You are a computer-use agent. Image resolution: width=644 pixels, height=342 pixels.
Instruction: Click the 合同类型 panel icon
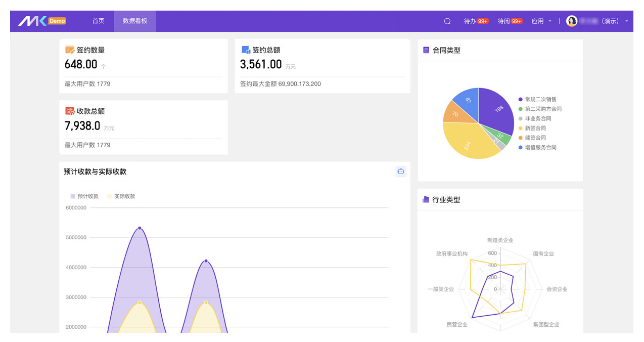click(426, 51)
